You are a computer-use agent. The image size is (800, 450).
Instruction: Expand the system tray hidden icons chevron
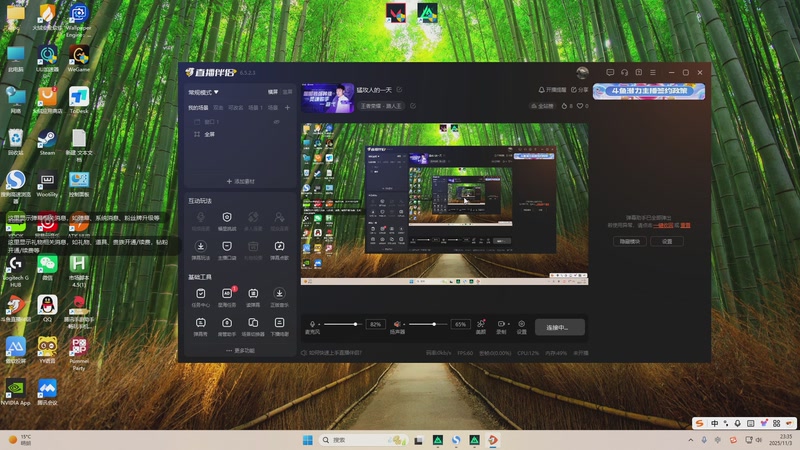pos(691,440)
